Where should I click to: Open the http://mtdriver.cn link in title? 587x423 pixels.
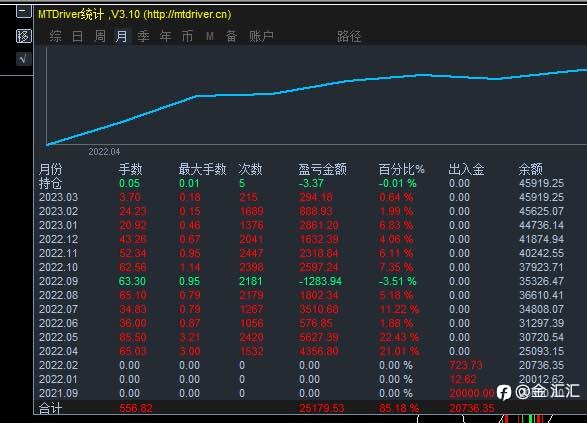[187, 15]
